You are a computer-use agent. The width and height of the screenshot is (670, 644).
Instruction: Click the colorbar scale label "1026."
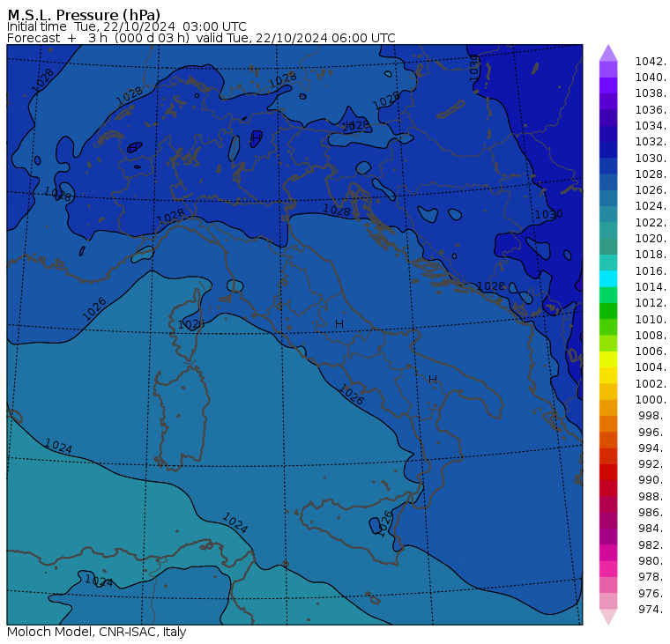pyautogui.click(x=651, y=189)
